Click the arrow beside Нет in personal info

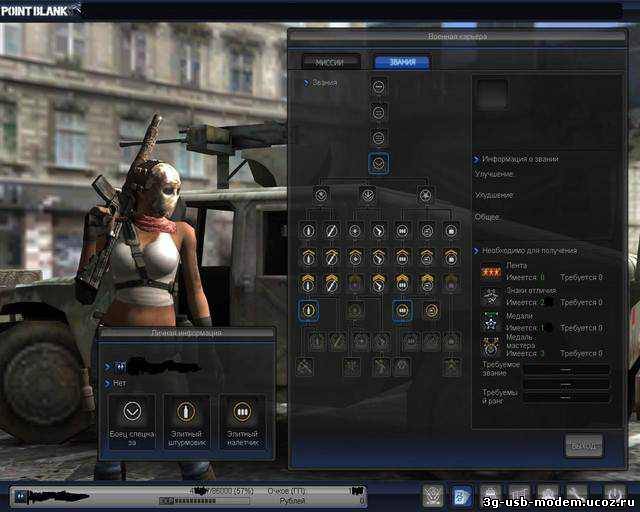tap(108, 384)
